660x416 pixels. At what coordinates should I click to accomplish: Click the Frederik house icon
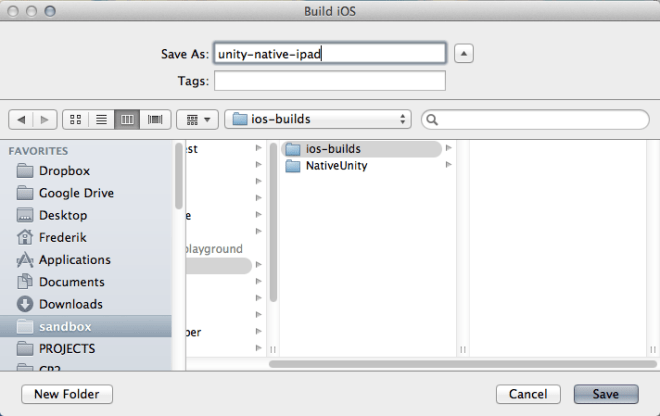25,237
